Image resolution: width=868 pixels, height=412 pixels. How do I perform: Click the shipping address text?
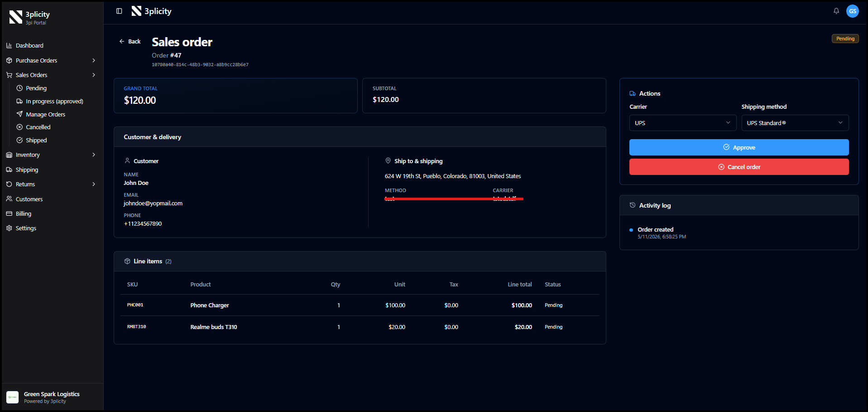[x=453, y=176]
